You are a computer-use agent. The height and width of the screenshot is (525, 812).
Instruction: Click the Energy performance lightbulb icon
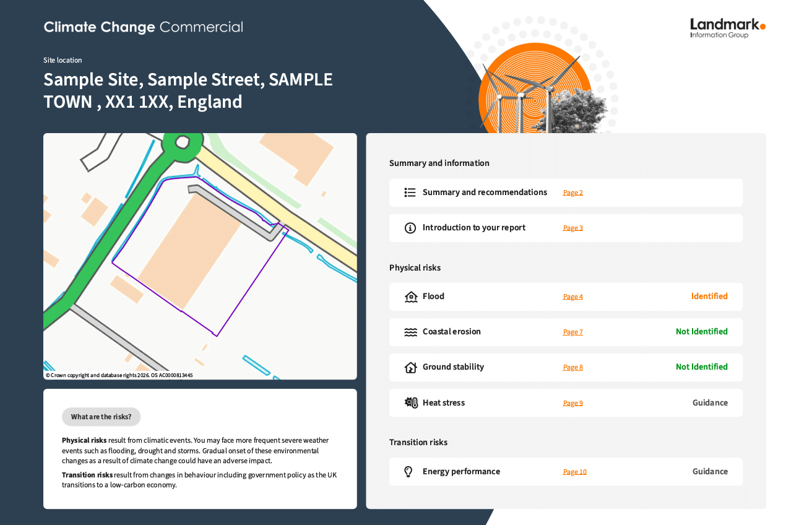coord(408,472)
